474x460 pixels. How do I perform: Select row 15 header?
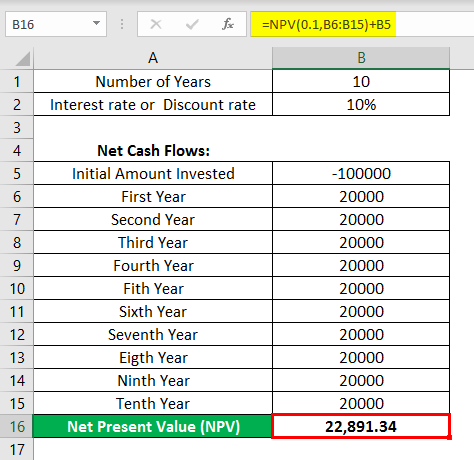[x=17, y=403]
